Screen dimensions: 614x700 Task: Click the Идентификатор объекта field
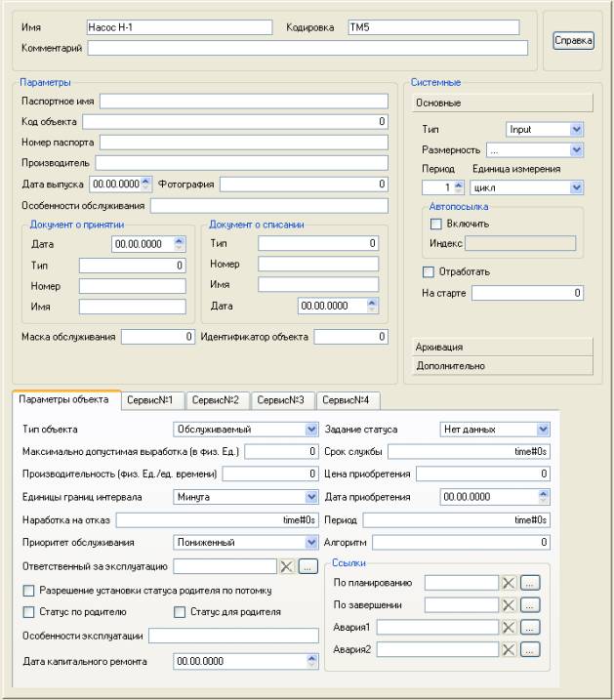tap(350, 337)
